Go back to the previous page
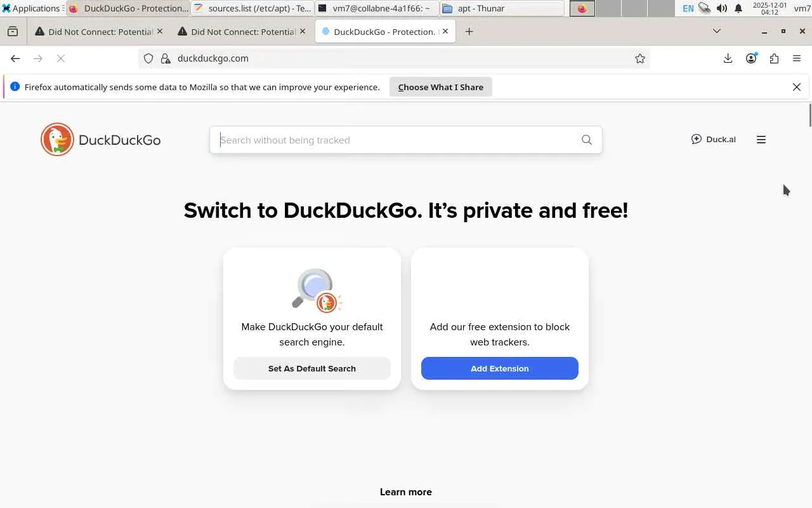Viewport: 812px width, 508px height. 15,58
